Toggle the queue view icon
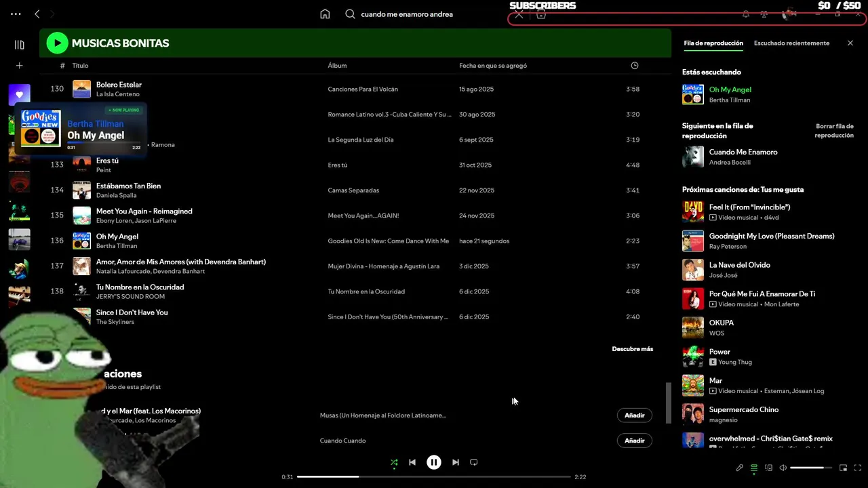This screenshot has height=488, width=868. tap(754, 468)
